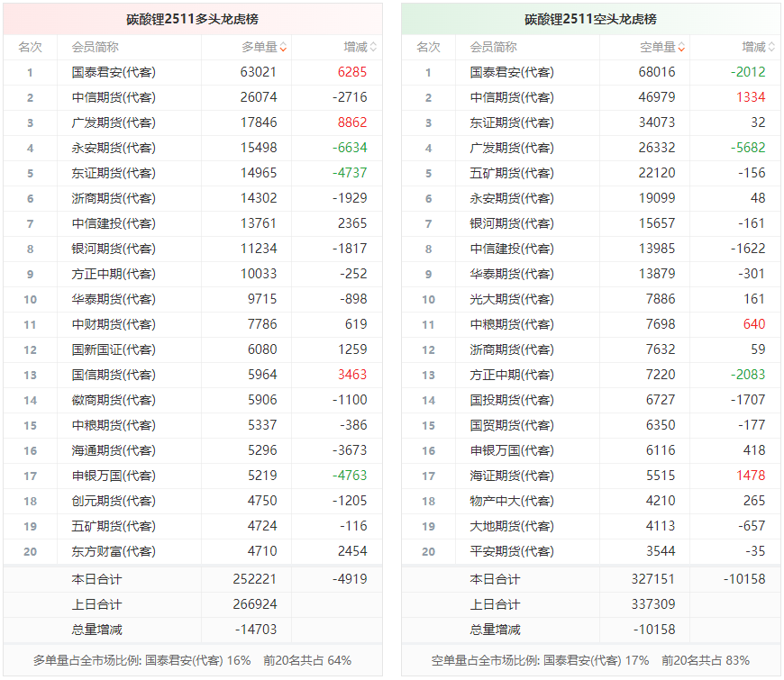This screenshot has width=784, height=680.
Task: Click red change value 640
Action: [754, 323]
